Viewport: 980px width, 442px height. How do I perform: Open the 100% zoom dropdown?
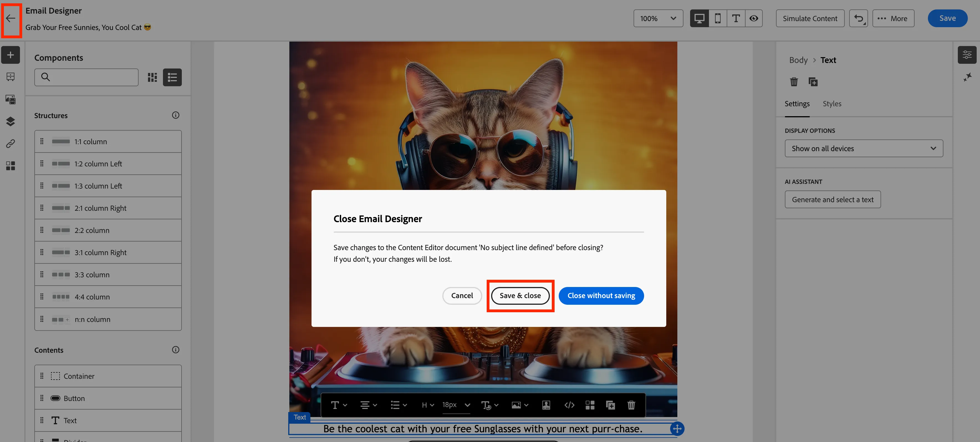point(658,18)
